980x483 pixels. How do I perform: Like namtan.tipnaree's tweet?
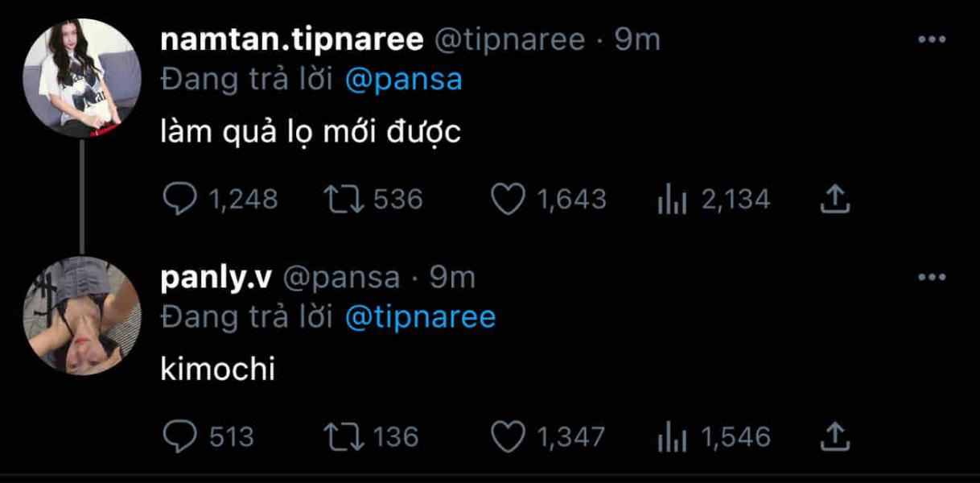click(x=508, y=199)
